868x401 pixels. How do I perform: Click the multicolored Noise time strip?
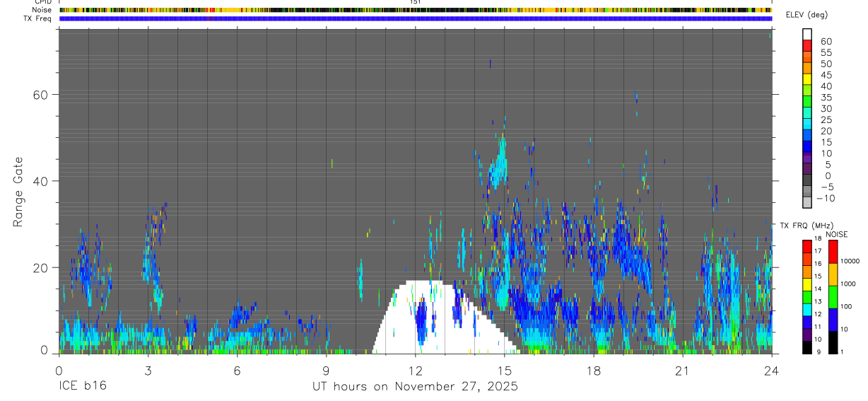click(x=416, y=10)
